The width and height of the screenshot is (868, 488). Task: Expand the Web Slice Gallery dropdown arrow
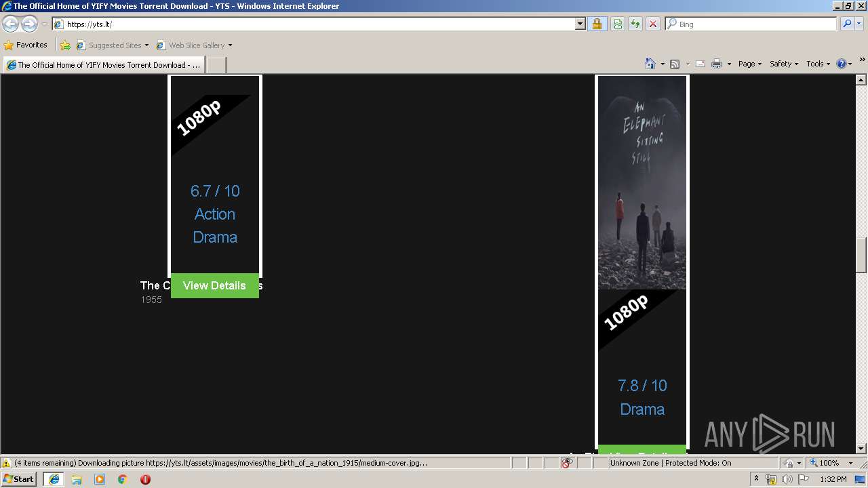pyautogui.click(x=230, y=45)
